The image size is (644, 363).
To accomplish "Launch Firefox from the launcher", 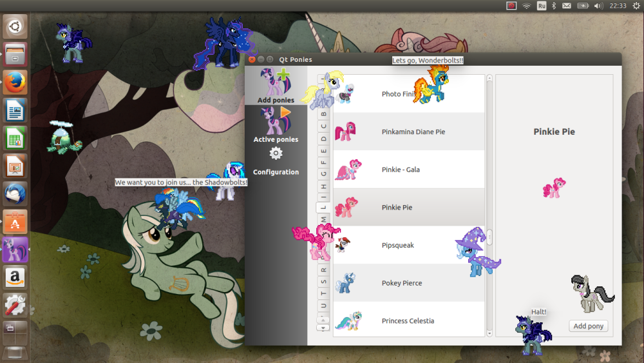I will pyautogui.click(x=15, y=83).
